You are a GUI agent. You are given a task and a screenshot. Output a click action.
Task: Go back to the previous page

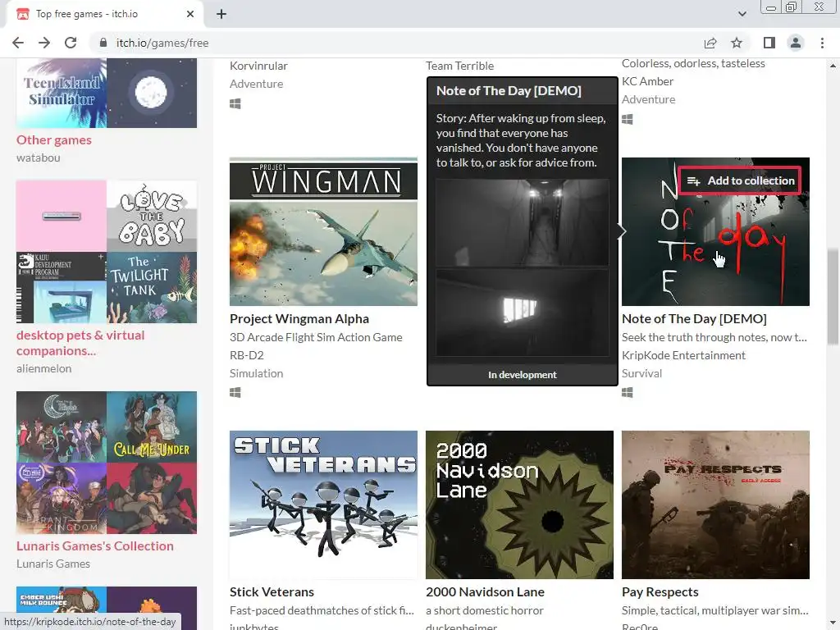tap(18, 43)
